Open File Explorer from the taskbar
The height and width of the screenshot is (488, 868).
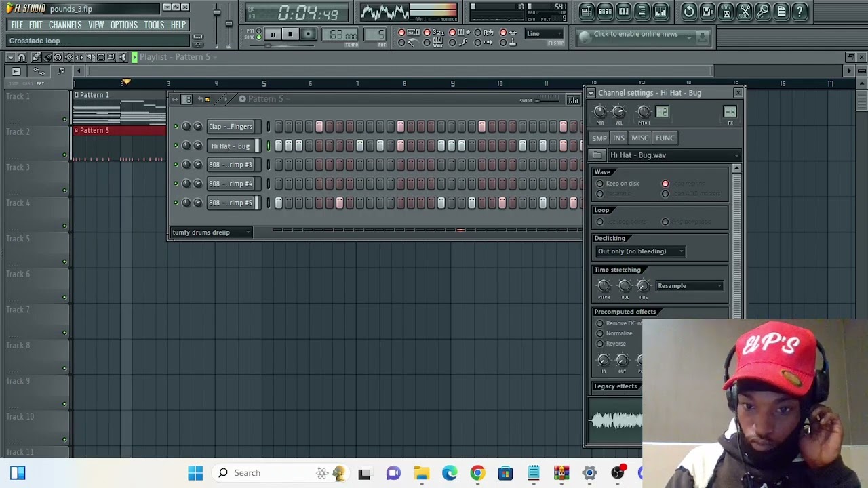click(422, 473)
